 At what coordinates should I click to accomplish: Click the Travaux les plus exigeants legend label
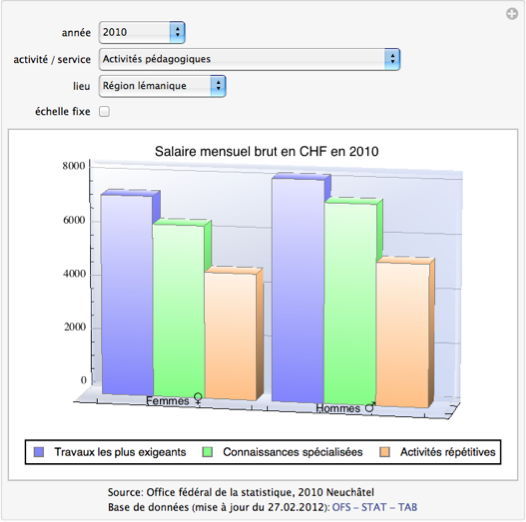point(120,452)
